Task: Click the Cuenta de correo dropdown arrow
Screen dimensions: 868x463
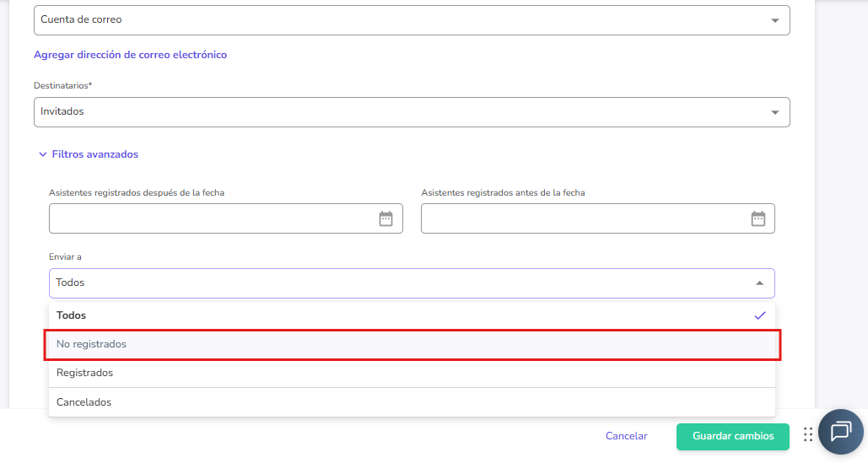Action: [774, 20]
